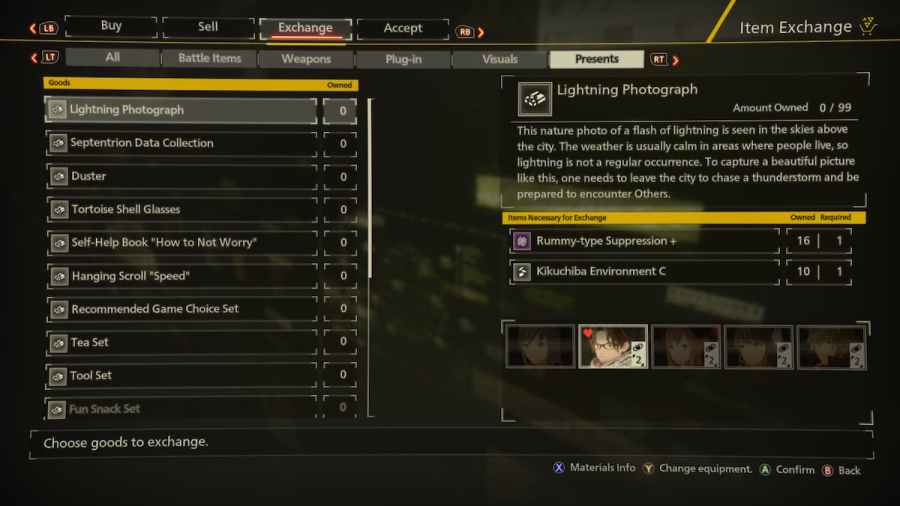Click the Kikuchiba Environment C material icon
900x506 pixels.
click(522, 271)
